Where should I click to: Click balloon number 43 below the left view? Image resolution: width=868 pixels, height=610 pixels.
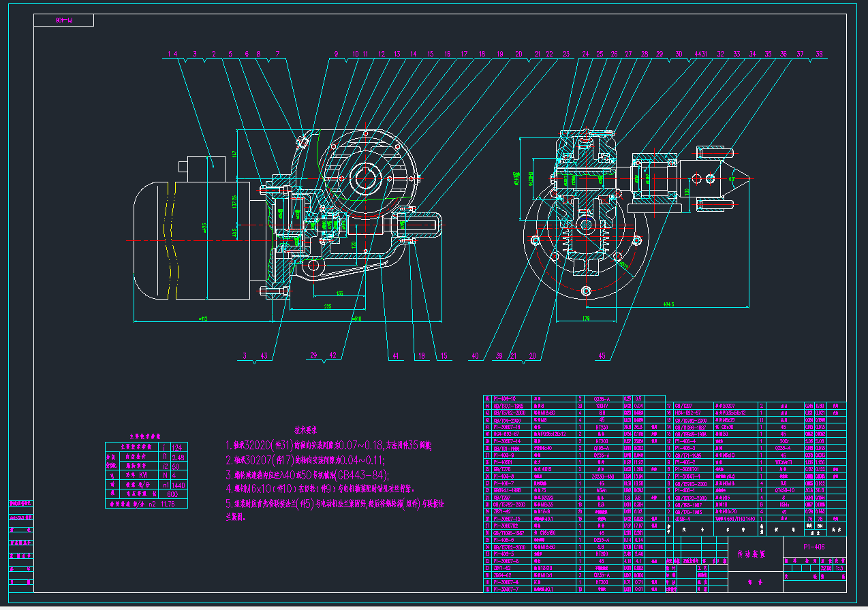click(x=264, y=355)
